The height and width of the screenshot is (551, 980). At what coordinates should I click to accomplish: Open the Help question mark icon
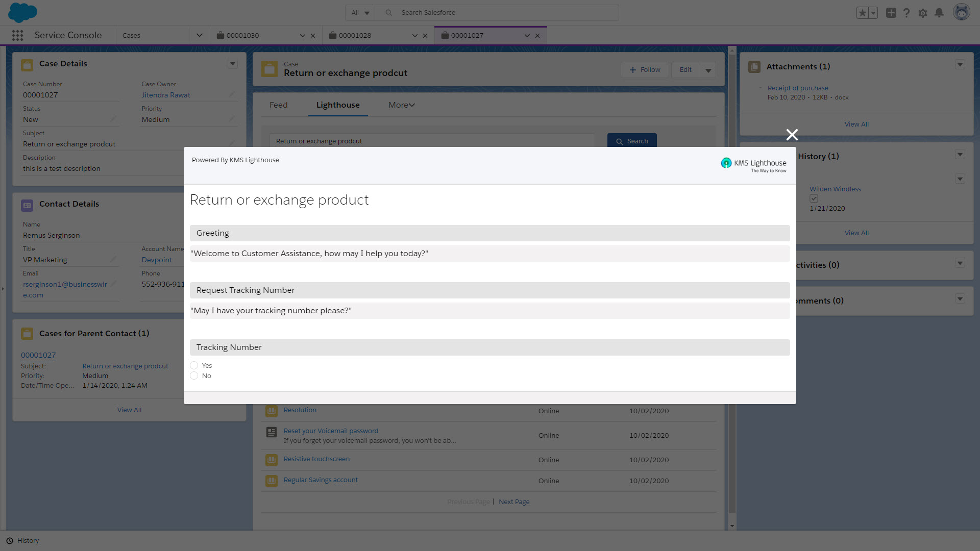(906, 13)
